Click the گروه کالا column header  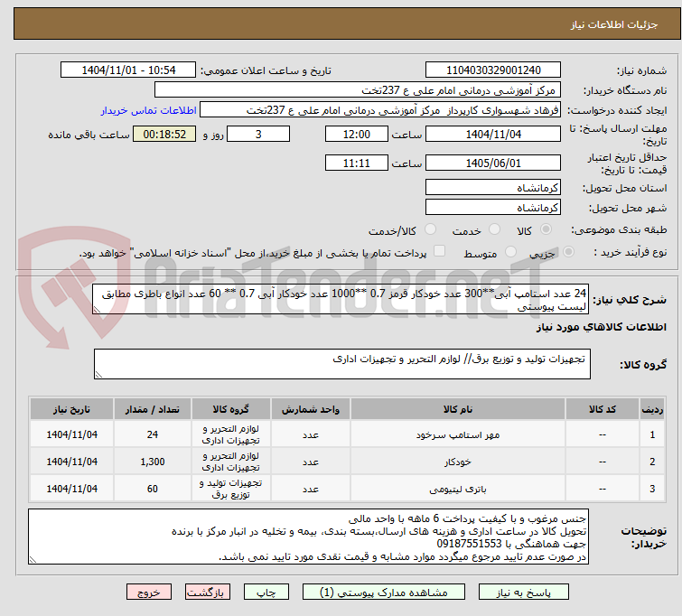point(231,409)
